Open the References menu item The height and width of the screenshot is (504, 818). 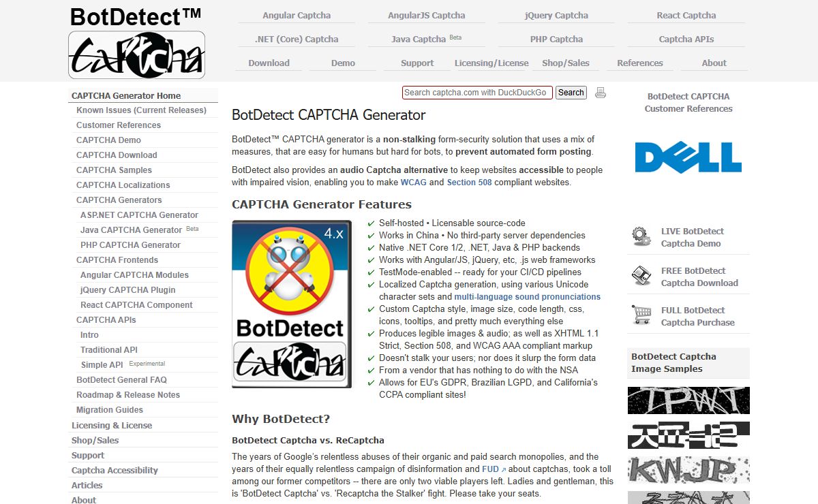click(640, 63)
